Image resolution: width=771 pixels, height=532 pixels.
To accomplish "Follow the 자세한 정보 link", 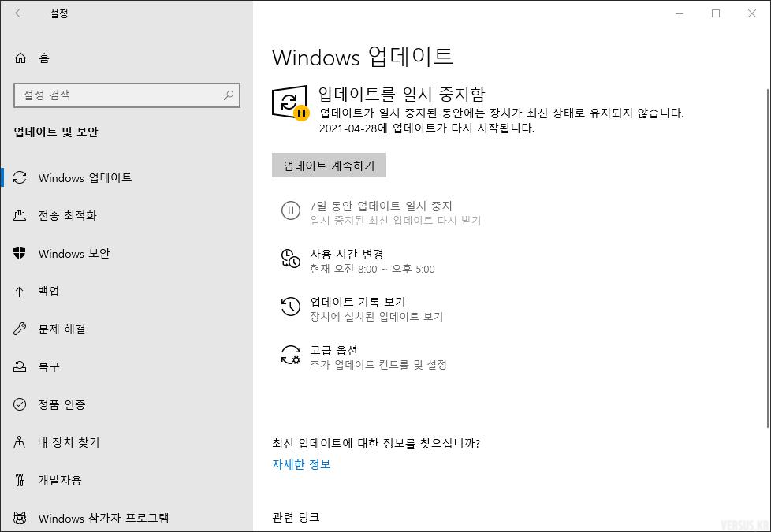I will click(301, 464).
